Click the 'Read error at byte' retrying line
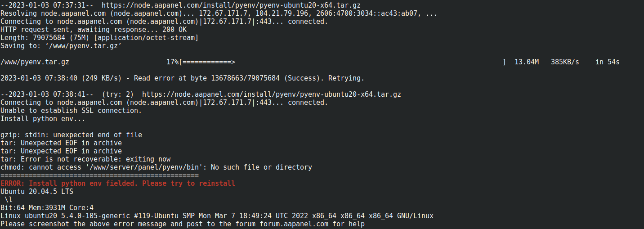The height and width of the screenshot is (229, 644). [x=182, y=78]
